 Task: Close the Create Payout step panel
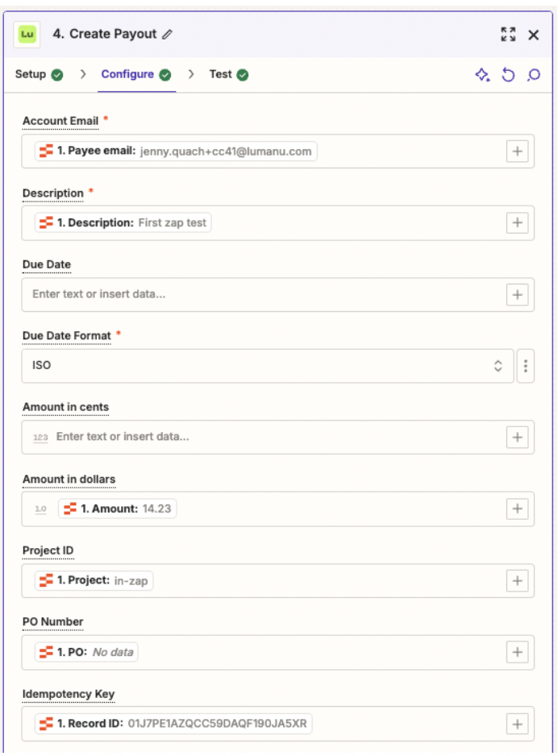(x=533, y=35)
